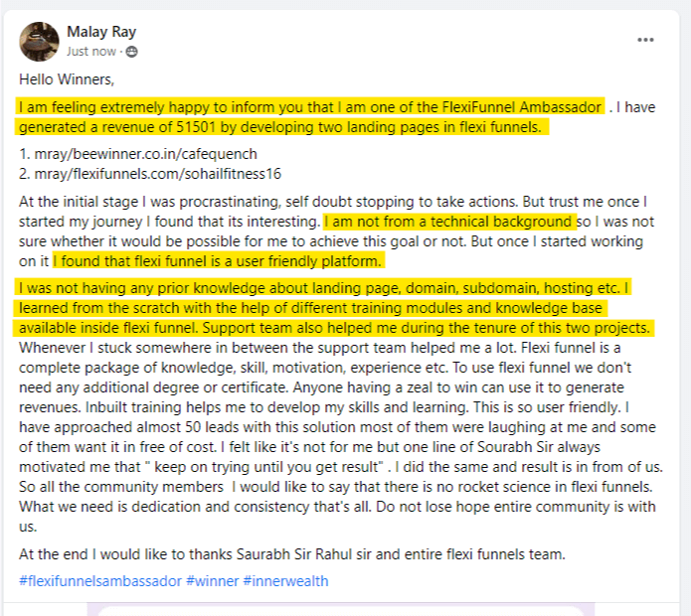Click highlighted 'I am not from a technical background'
The height and width of the screenshot is (616, 691).
click(x=449, y=222)
